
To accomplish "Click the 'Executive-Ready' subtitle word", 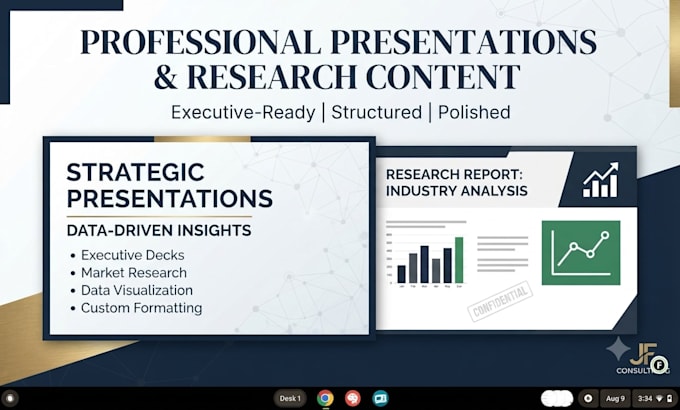I will [243, 112].
